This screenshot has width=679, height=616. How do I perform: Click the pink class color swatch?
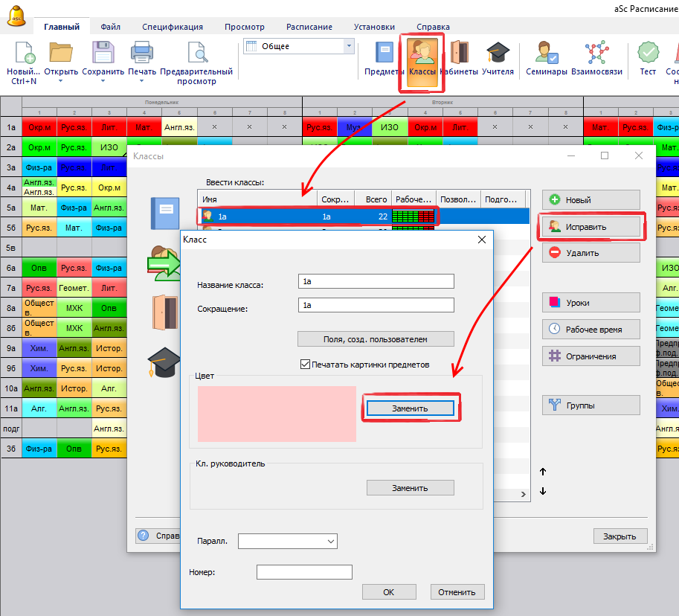point(277,414)
